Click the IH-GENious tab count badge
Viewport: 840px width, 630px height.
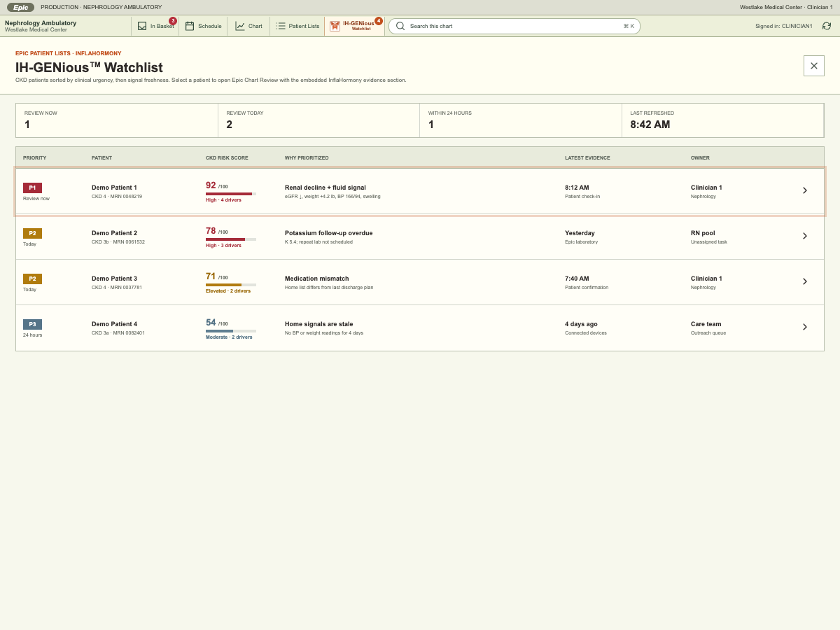coord(379,21)
